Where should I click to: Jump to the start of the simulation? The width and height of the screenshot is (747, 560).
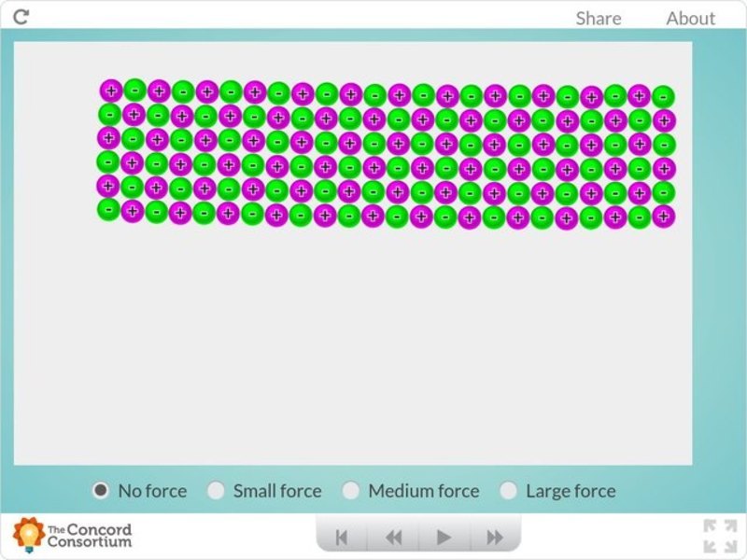click(x=343, y=535)
